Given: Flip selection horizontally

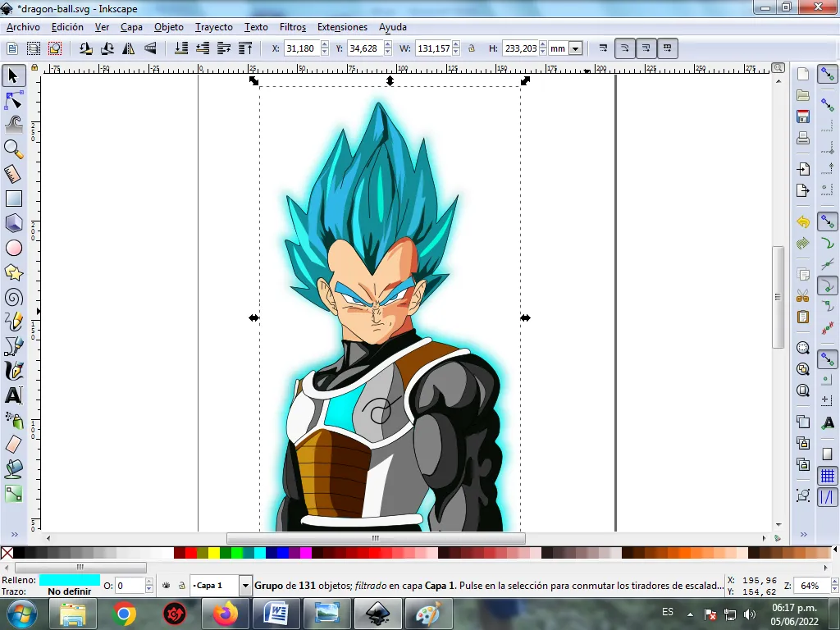Looking at the screenshot, I should click(x=129, y=48).
